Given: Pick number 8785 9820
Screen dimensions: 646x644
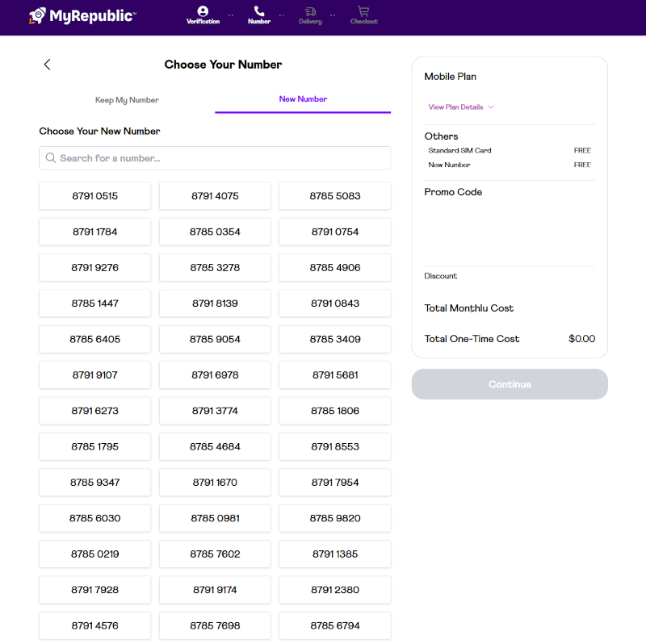Looking at the screenshot, I should click(335, 518).
